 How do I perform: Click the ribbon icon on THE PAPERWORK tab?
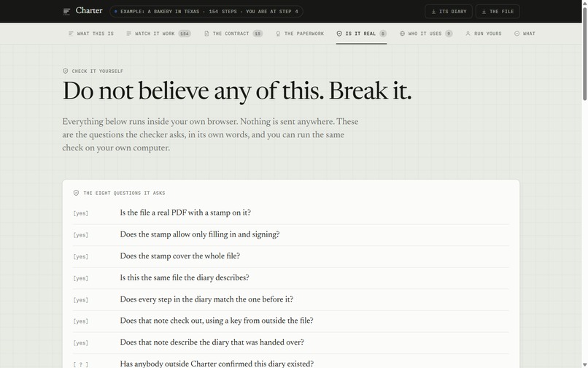pyautogui.click(x=278, y=34)
